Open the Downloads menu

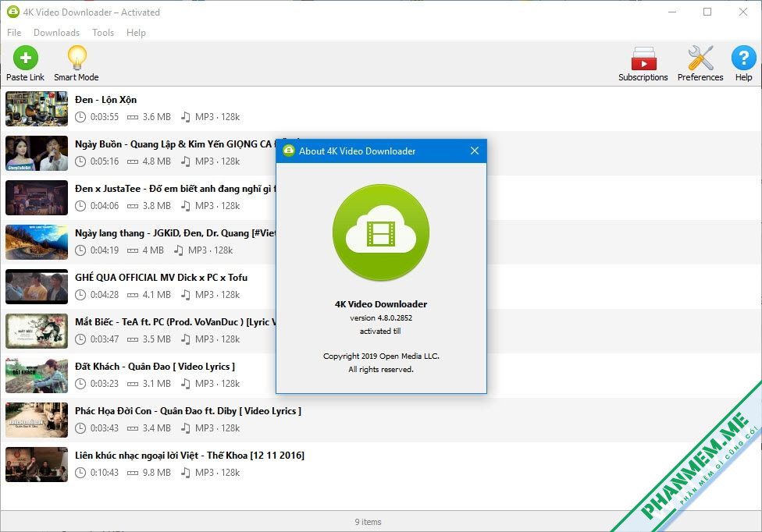click(56, 33)
